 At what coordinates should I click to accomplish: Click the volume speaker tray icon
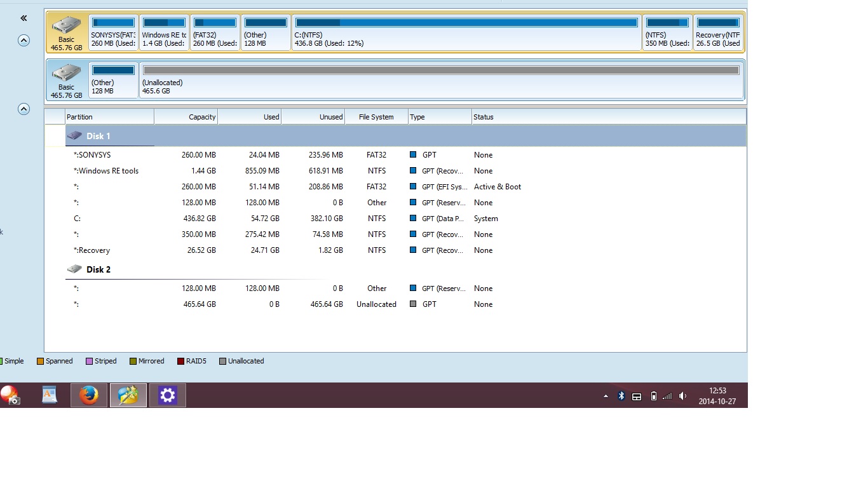682,396
